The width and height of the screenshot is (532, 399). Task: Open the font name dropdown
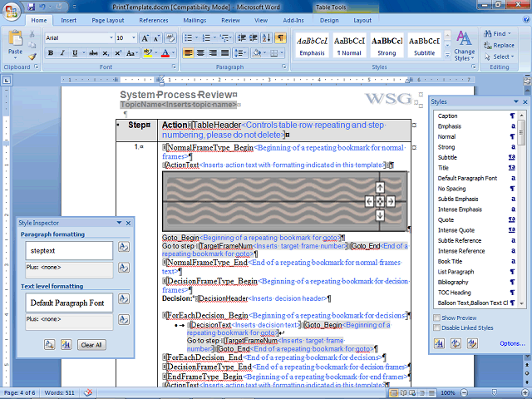pyautogui.click(x=111, y=37)
